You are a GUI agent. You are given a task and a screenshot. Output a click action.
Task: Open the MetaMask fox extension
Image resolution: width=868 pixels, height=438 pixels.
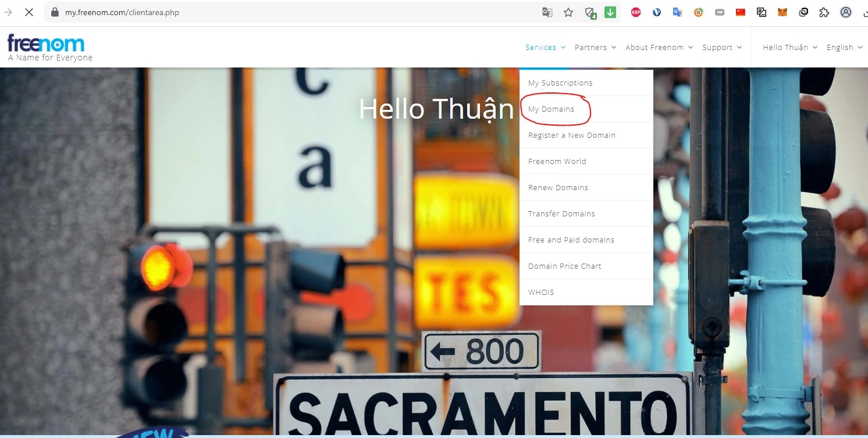coord(782,12)
